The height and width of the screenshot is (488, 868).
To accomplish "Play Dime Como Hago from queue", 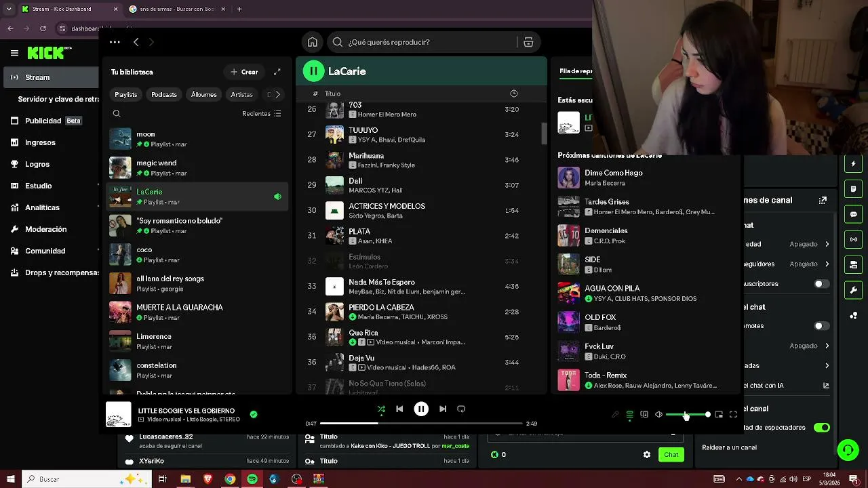I will tap(646, 178).
